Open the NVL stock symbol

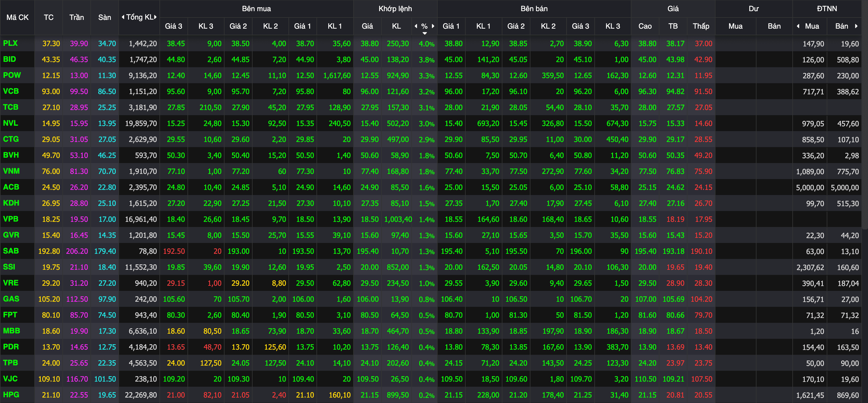(11, 123)
